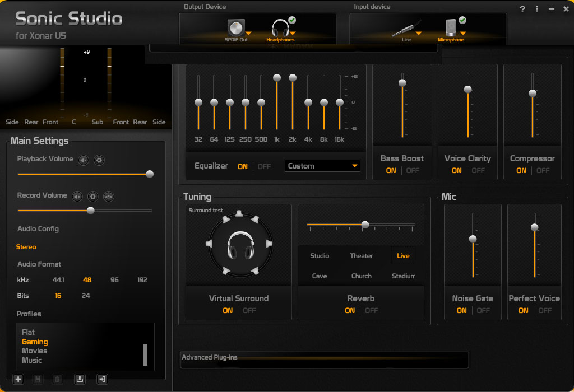Select the Line input device icon
The image size is (574, 392).
(x=405, y=29)
